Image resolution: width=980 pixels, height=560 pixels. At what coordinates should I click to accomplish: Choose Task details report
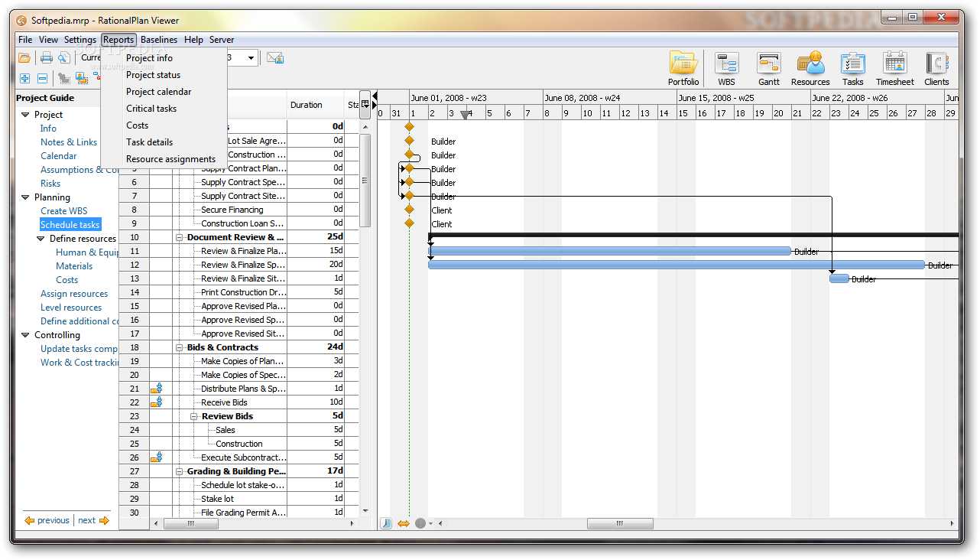[x=164, y=142]
